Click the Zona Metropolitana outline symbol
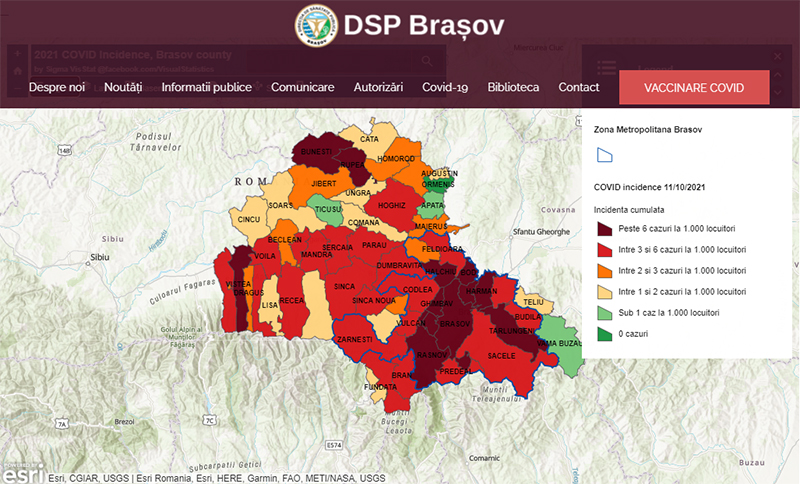 tap(604, 154)
